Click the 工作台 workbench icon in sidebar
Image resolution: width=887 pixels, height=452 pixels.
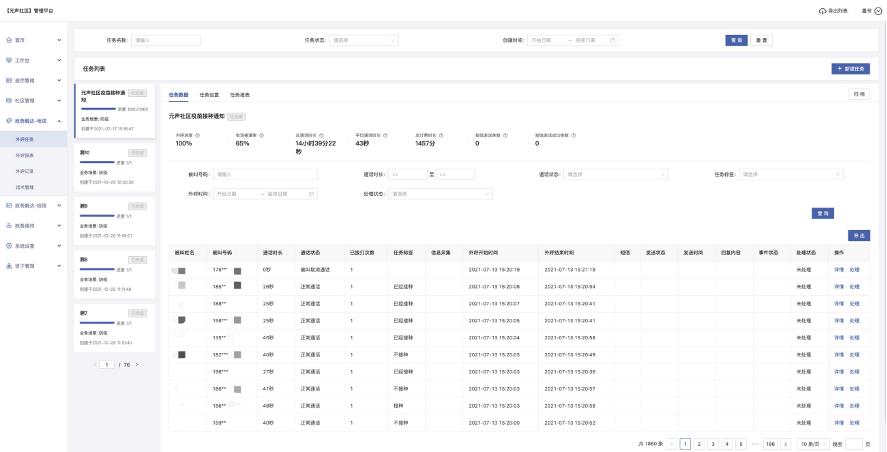click(x=9, y=60)
